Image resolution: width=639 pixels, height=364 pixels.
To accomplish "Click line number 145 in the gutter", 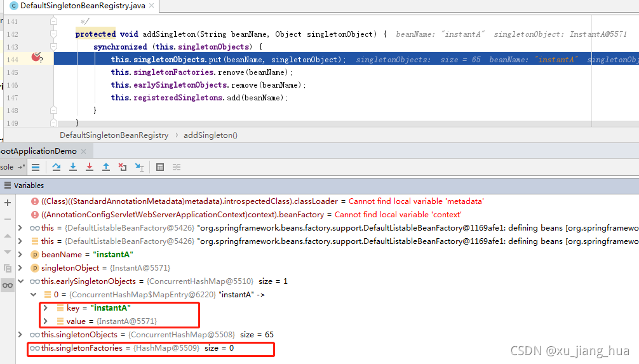I will (x=13, y=72).
